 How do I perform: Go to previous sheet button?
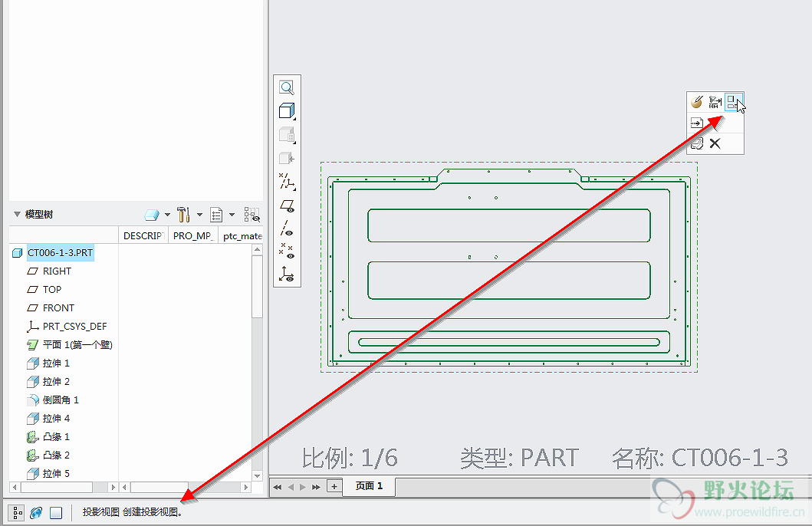(x=291, y=487)
